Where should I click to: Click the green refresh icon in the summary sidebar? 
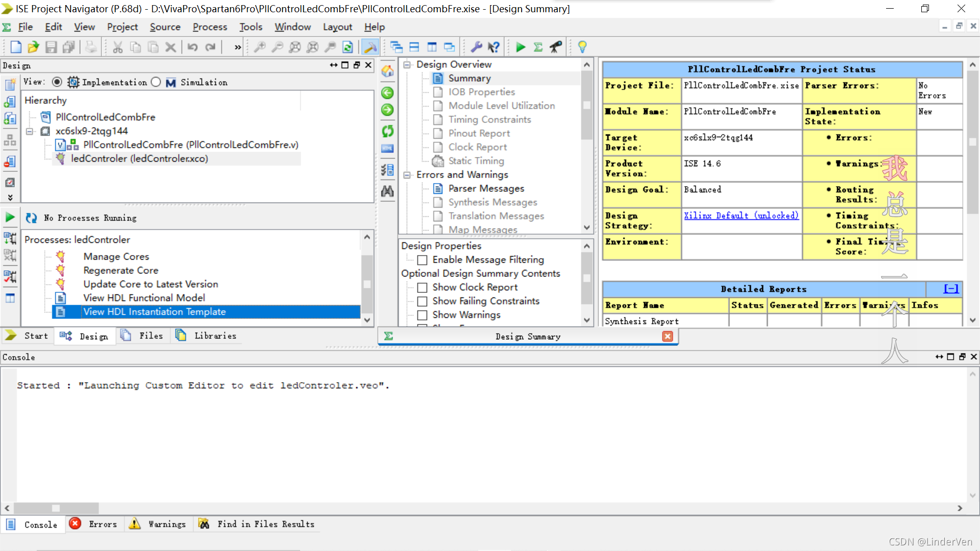click(388, 131)
